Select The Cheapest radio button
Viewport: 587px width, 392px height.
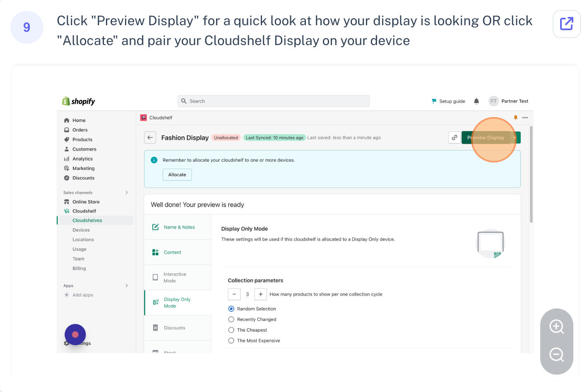pyautogui.click(x=231, y=330)
